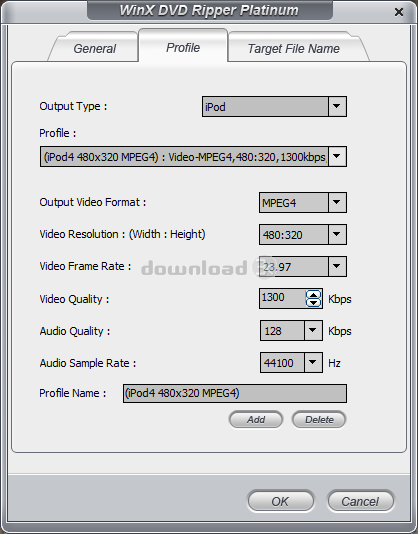The image size is (418, 534).
Task: Open the Video Resolution dropdown arrow
Action: pyautogui.click(x=337, y=234)
